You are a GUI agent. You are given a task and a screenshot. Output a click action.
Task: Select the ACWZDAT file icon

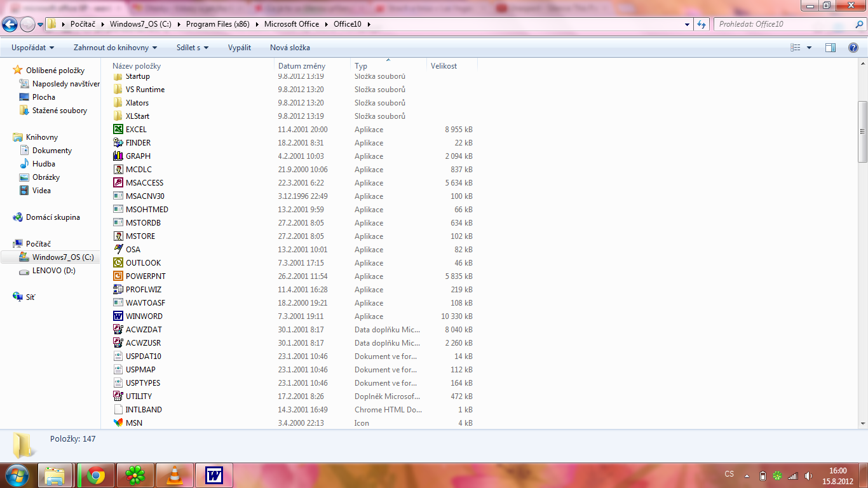(x=118, y=330)
